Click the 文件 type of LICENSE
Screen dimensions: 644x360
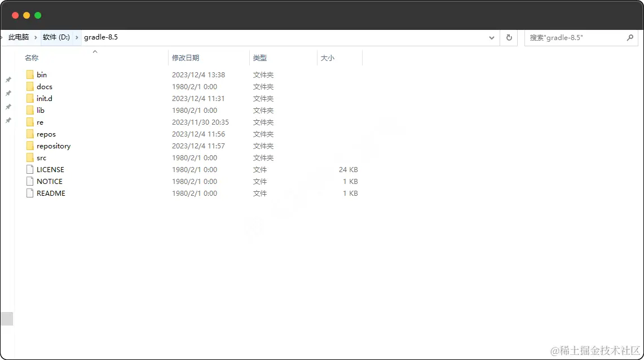pyautogui.click(x=260, y=170)
